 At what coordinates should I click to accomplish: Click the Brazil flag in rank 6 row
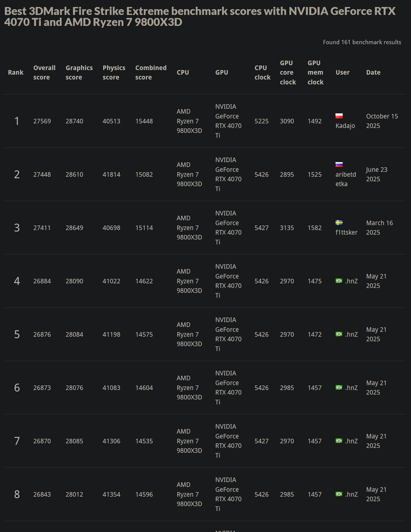point(339,388)
